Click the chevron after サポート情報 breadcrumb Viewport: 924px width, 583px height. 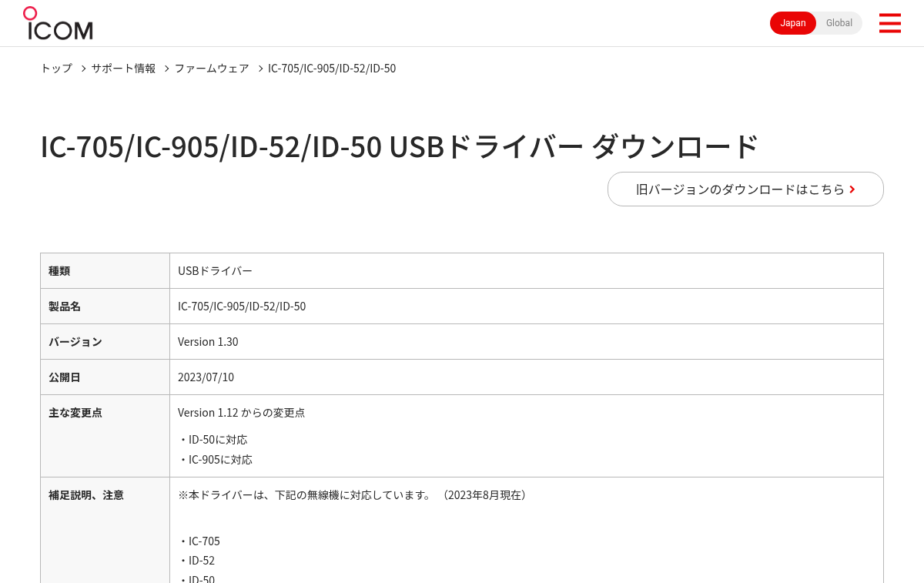click(x=166, y=69)
